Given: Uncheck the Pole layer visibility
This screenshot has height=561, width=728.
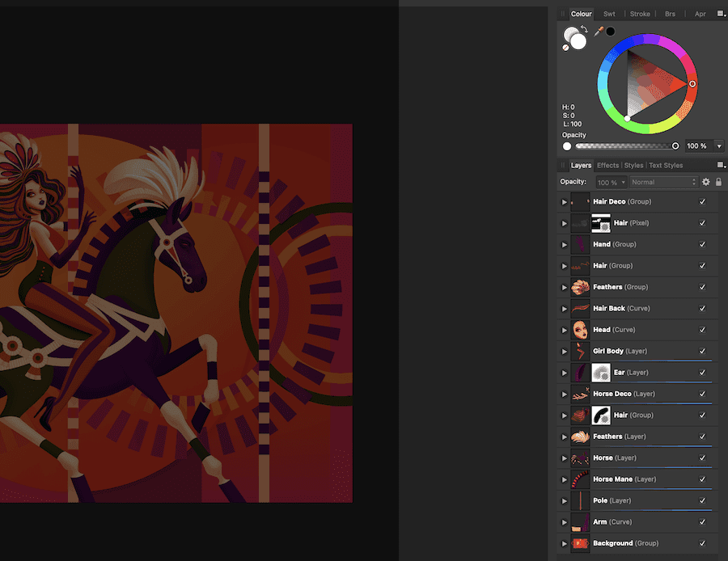Looking at the screenshot, I should (701, 500).
